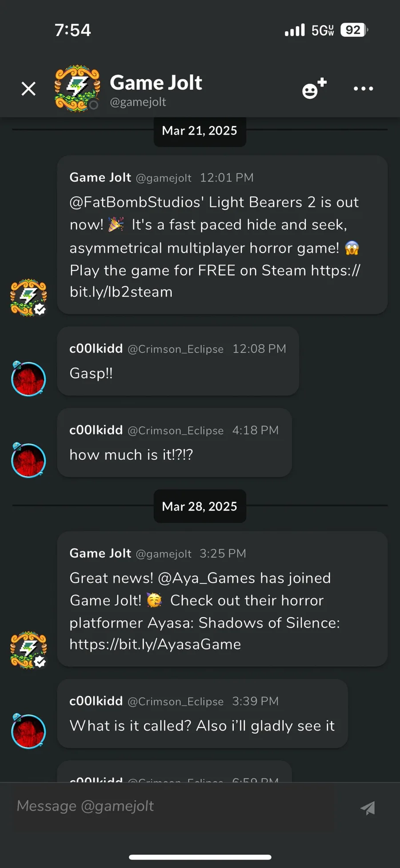The image size is (400, 868).
Task: Tap the Game Jolt title in header
Action: coord(156,83)
